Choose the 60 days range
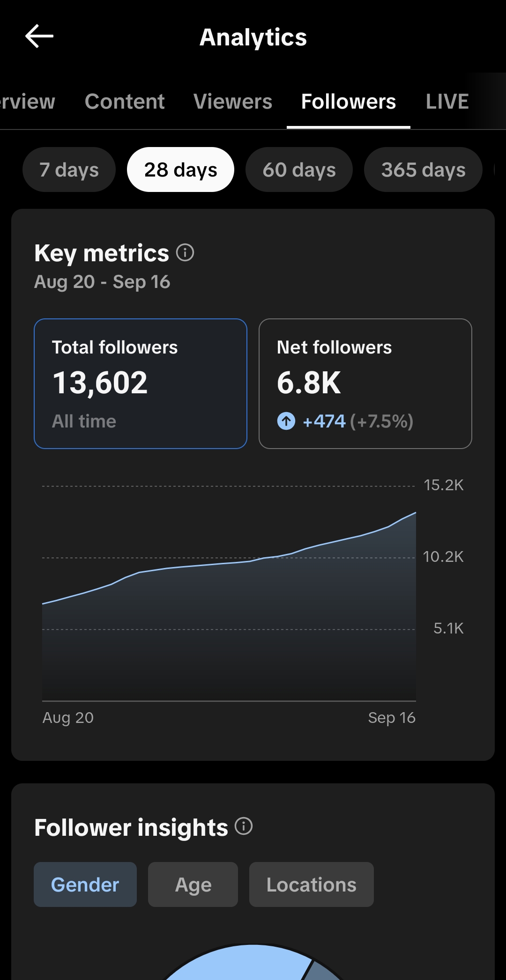 pos(299,169)
